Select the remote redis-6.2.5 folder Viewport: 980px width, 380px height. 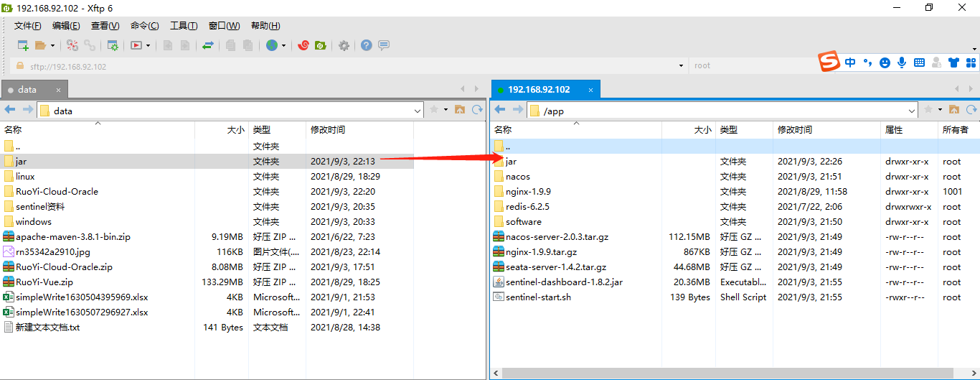click(735, 207)
